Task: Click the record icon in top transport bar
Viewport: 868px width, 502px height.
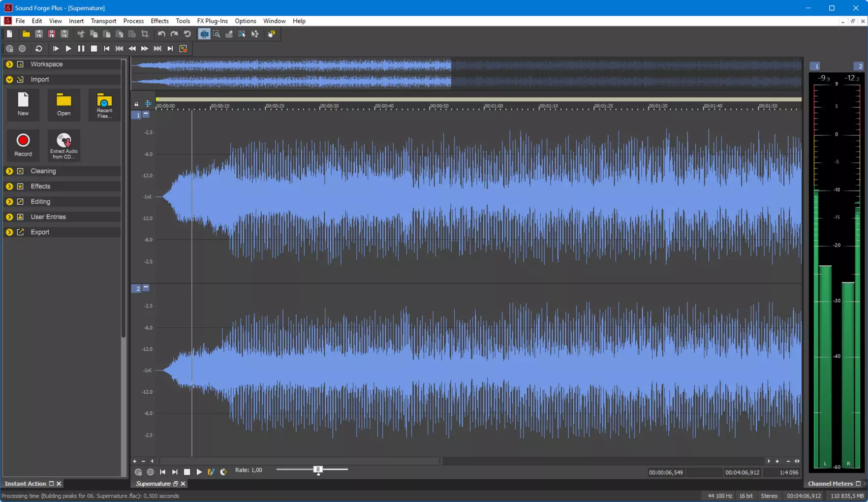Action: tap(22, 49)
